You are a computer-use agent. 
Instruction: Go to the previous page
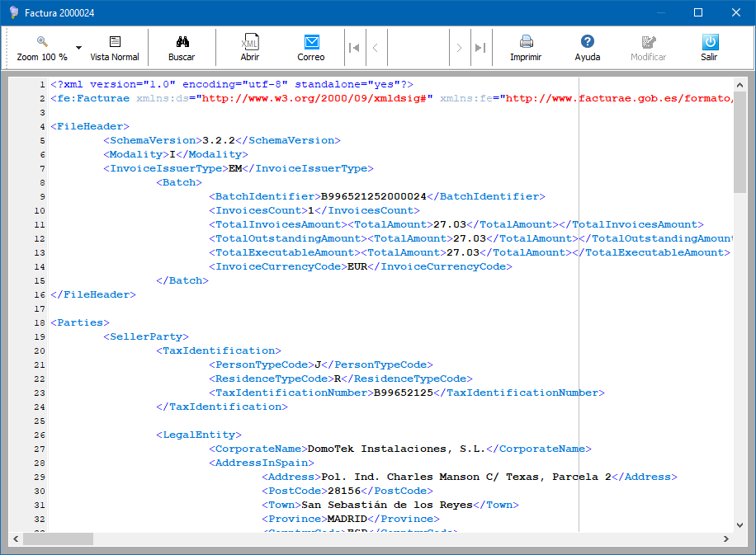(x=375, y=48)
